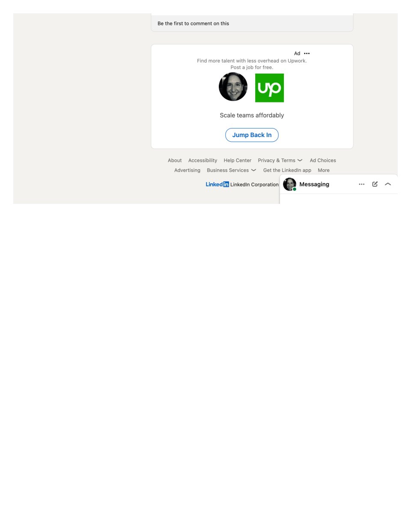The width and height of the screenshot is (411, 532).
Task: Click the More footer link
Action: (324, 170)
